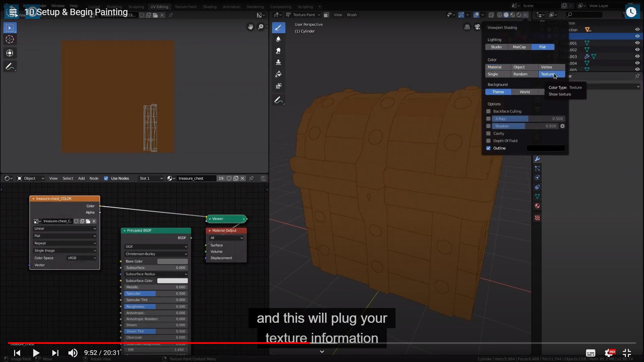Viewport: 644px width, 362px height.
Task: Click the Base Color swatch on Principled BSDF
Action: [x=172, y=261]
